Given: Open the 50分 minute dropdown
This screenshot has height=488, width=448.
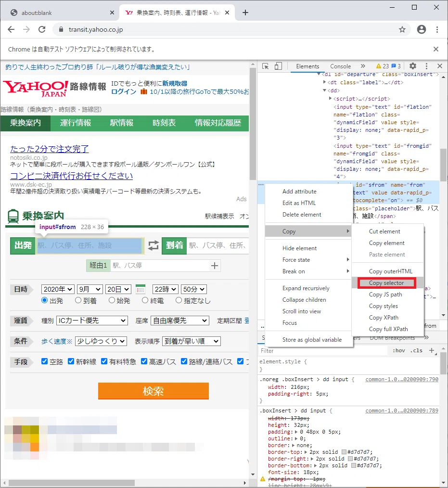Looking at the screenshot, I should point(193,289).
